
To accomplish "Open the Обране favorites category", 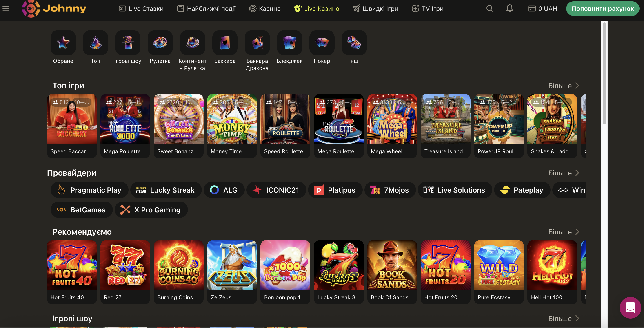I will (x=63, y=43).
